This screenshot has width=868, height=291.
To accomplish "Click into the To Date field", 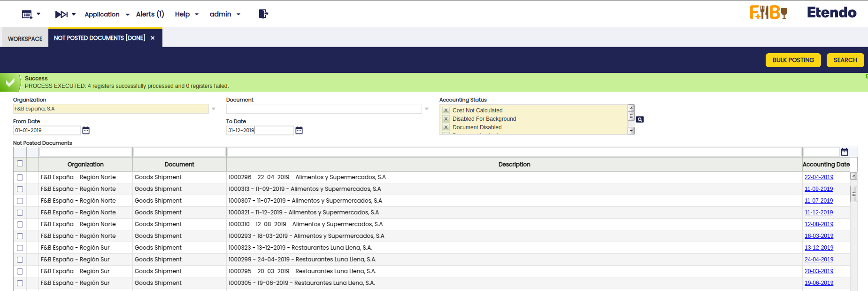I will point(260,130).
